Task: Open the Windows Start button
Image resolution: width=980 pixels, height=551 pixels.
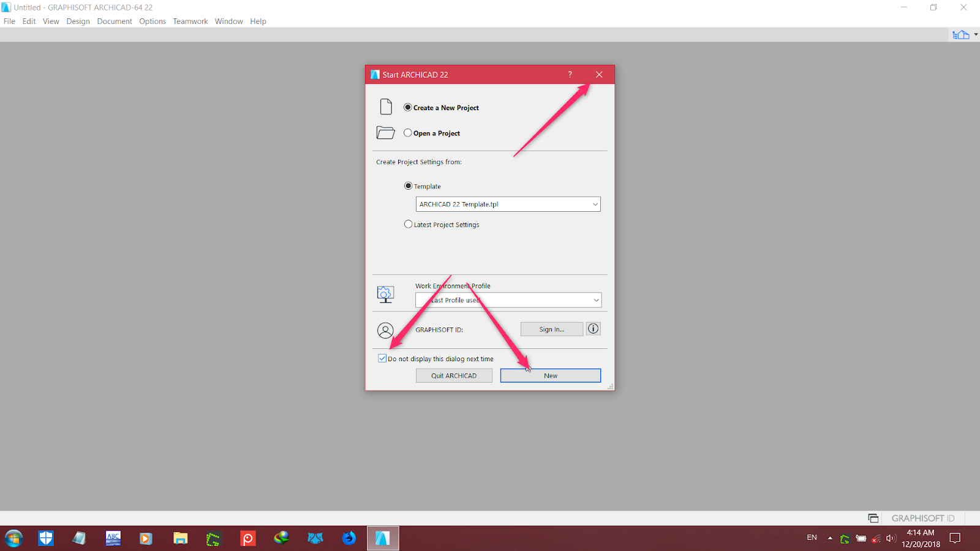Action: click(x=13, y=538)
